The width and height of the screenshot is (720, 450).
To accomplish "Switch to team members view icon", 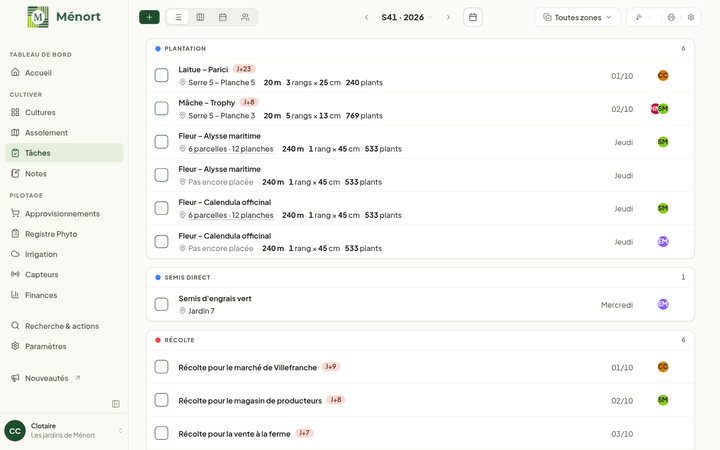I will 245,17.
